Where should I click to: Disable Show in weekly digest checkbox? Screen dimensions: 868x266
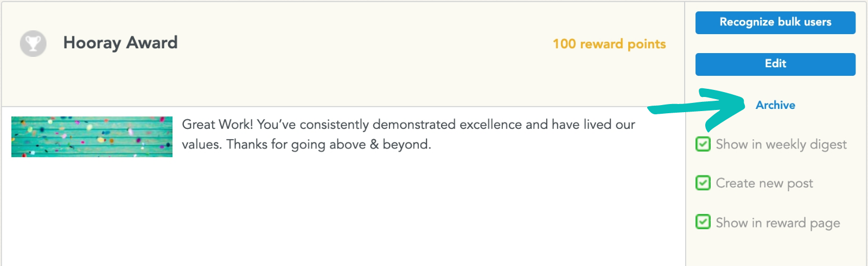pyautogui.click(x=703, y=144)
